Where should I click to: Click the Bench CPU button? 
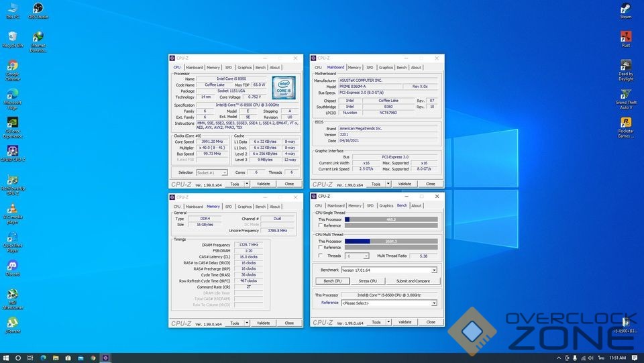(333, 281)
